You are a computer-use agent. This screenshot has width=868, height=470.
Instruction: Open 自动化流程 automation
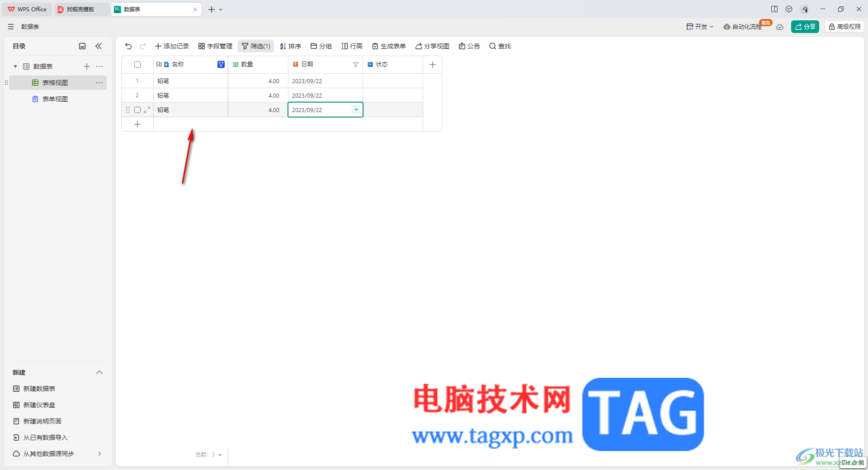click(x=742, y=27)
